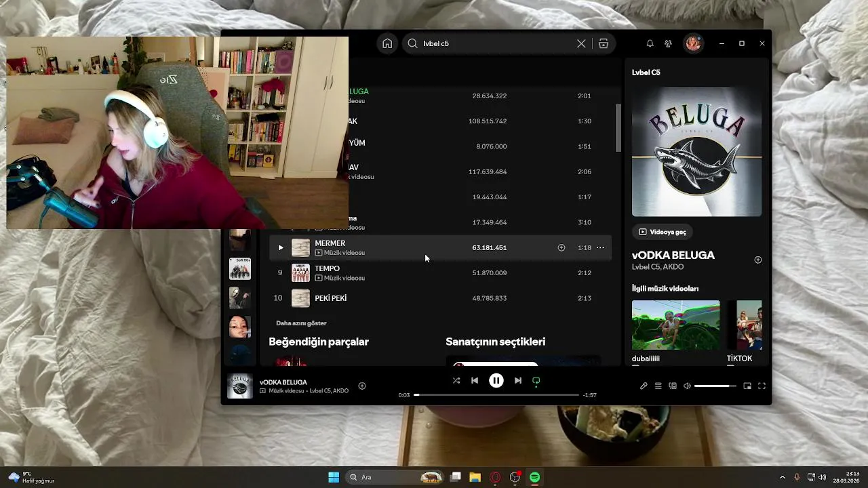Open now-playing vODKA BELUGA title in bottom bar
Screen dimensions: 868x488
[x=283, y=382]
